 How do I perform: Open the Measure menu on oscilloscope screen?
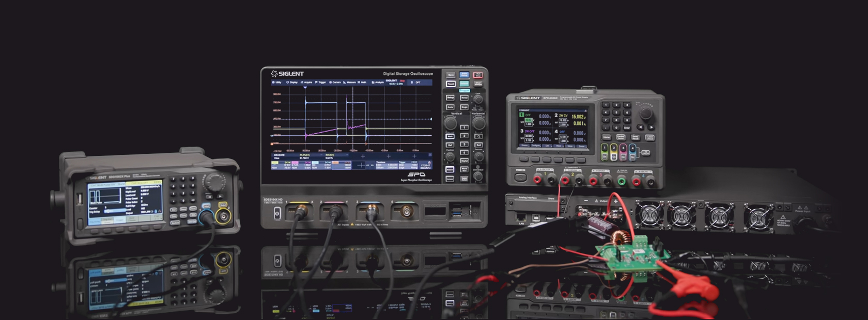[x=350, y=82]
